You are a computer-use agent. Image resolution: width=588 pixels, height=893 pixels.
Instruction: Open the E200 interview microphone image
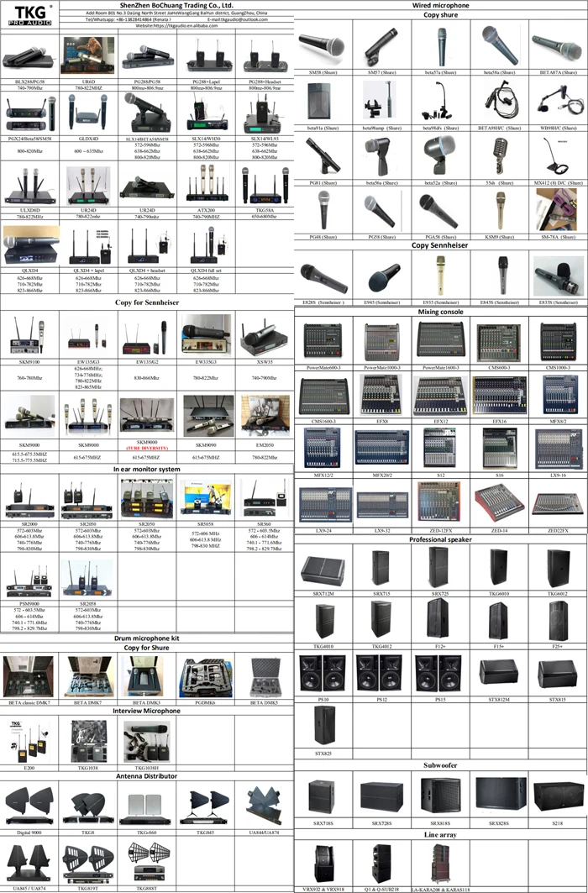29,742
